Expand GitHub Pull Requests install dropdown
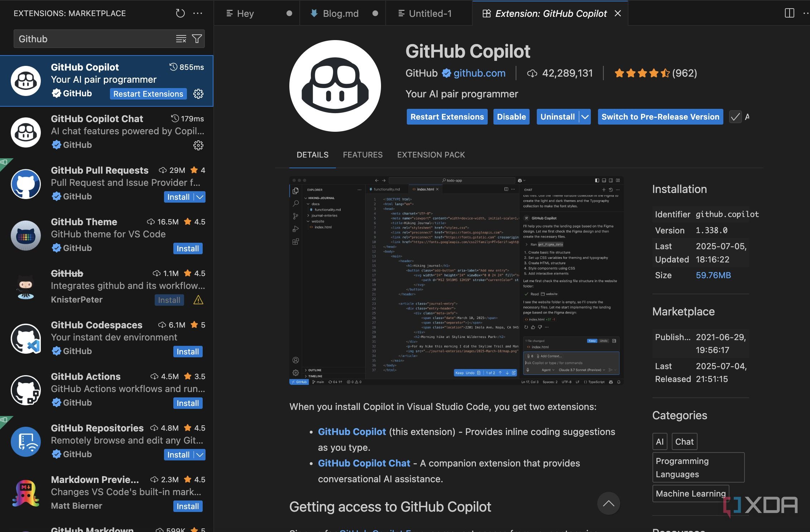This screenshot has height=532, width=810. click(x=200, y=197)
